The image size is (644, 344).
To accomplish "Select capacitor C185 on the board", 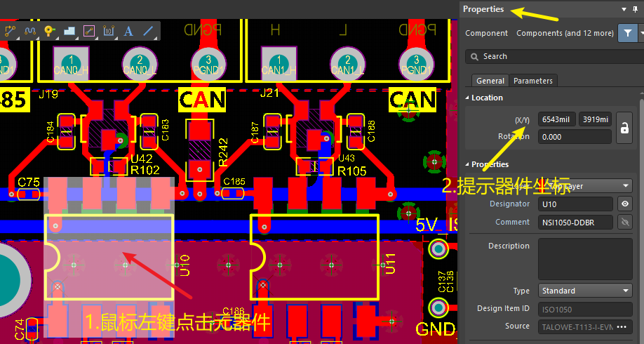I will point(234,193).
